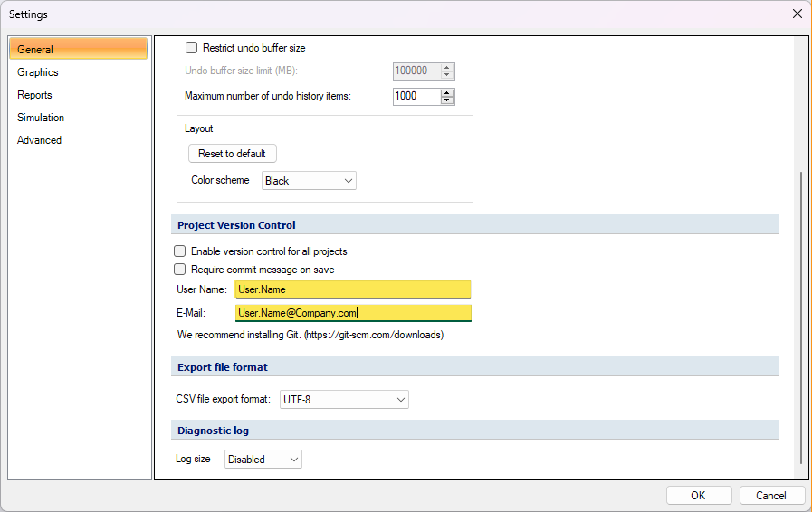Screen dimensions: 812x512
Task: Click up arrow of undo buffer size limit
Action: [x=447, y=67]
